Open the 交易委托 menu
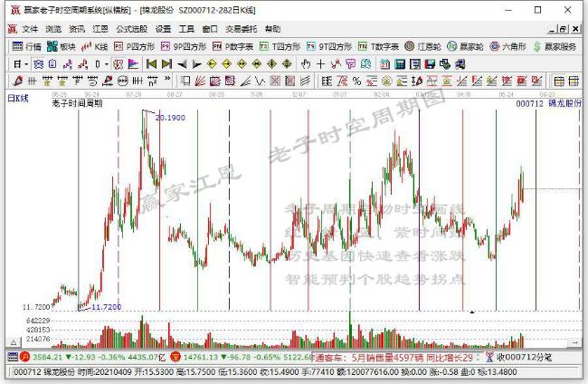Screen dimensions: 588x384 (x=242, y=29)
